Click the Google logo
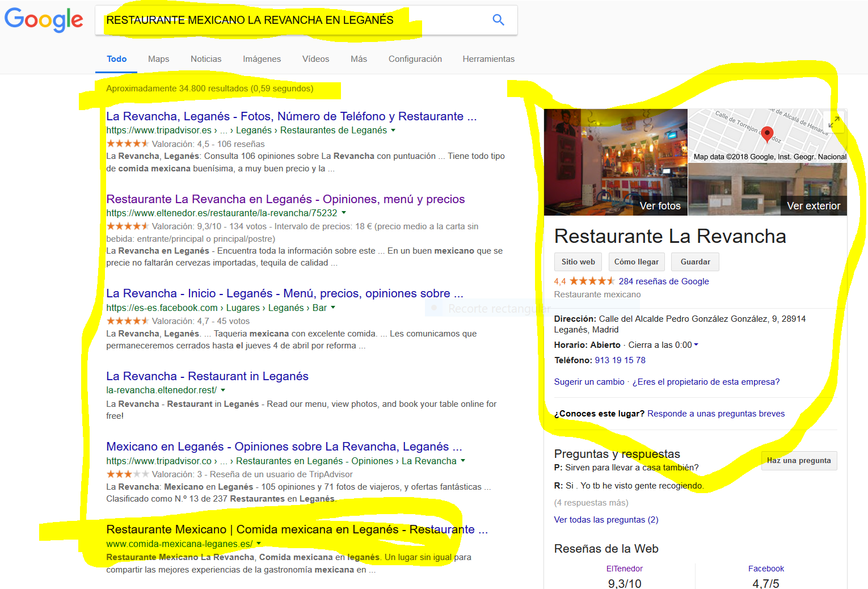 click(44, 20)
